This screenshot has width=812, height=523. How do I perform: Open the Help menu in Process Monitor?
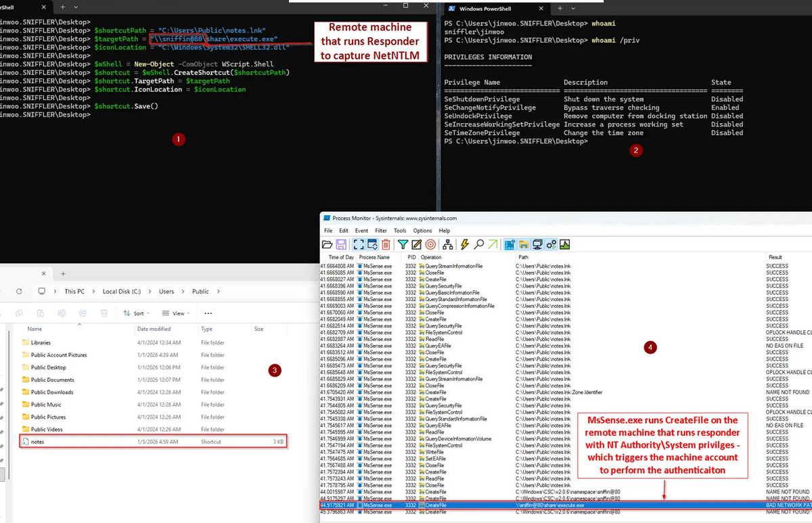tap(445, 231)
